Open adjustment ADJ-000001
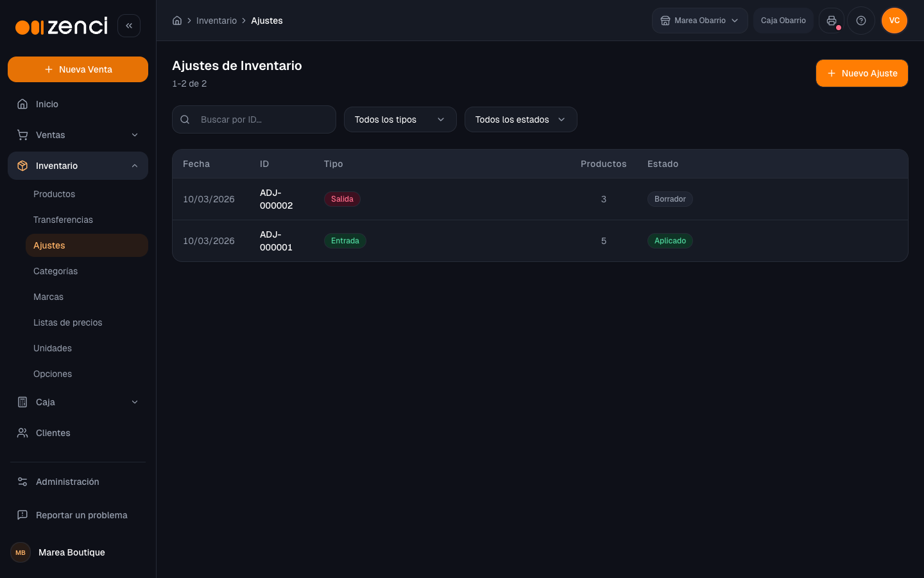924x578 pixels. click(540, 241)
